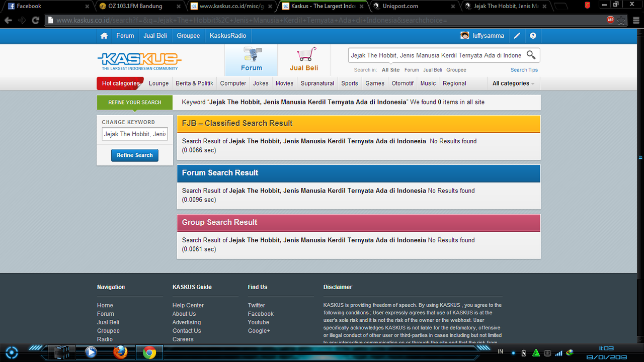This screenshot has width=644, height=362.
Task: Click the Adblock Plus icon
Action: 611,20
